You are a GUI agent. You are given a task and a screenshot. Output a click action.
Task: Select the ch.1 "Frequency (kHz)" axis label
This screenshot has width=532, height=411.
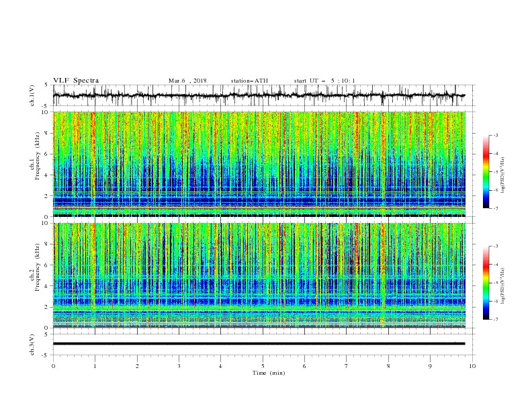(x=38, y=156)
